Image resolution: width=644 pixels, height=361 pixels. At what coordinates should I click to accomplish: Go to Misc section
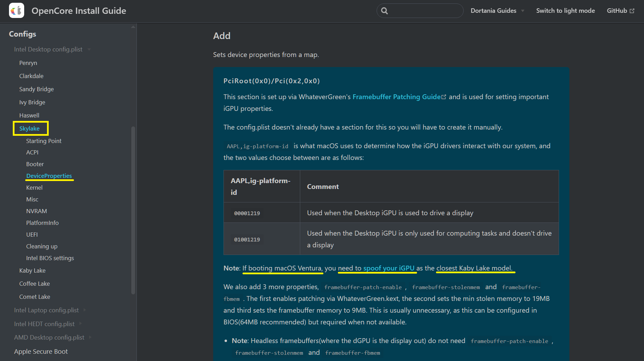coord(32,199)
